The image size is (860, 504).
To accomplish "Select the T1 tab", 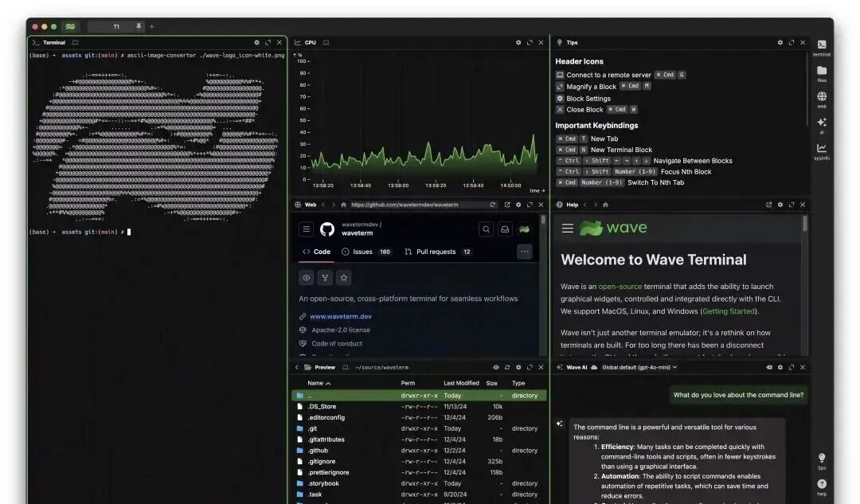I will 116,26.
